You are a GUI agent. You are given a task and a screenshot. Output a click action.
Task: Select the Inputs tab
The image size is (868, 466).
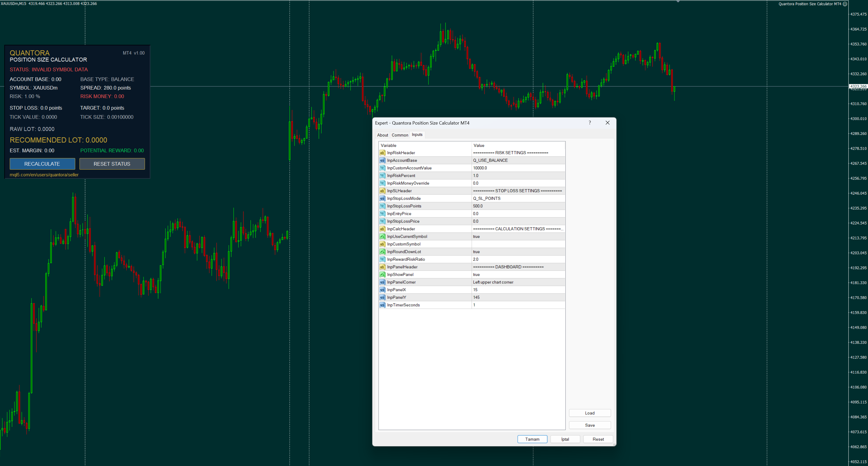(x=417, y=134)
